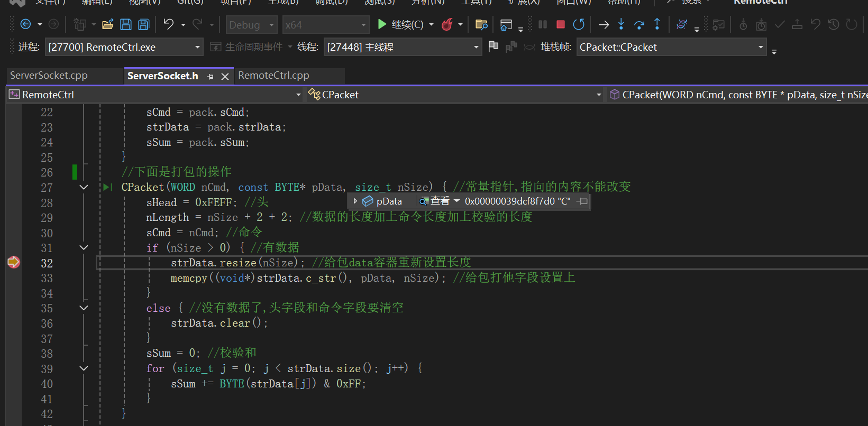868x426 pixels.
Task: Open the 生成(B) build menu
Action: pos(284,2)
